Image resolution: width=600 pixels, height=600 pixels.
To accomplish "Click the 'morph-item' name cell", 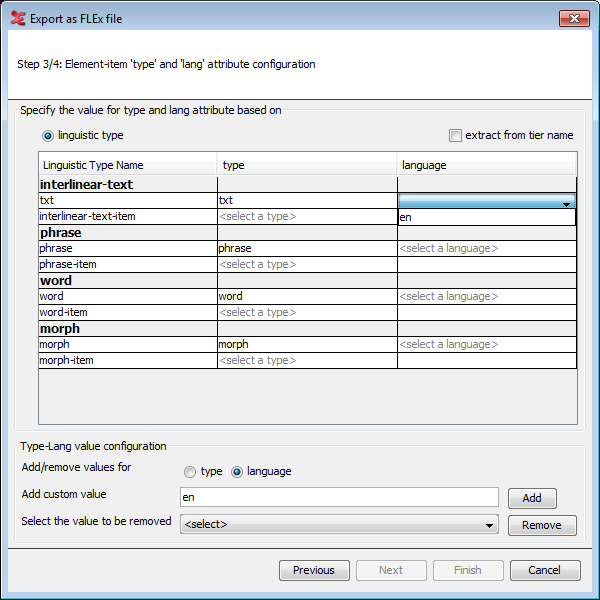I will coord(128,360).
